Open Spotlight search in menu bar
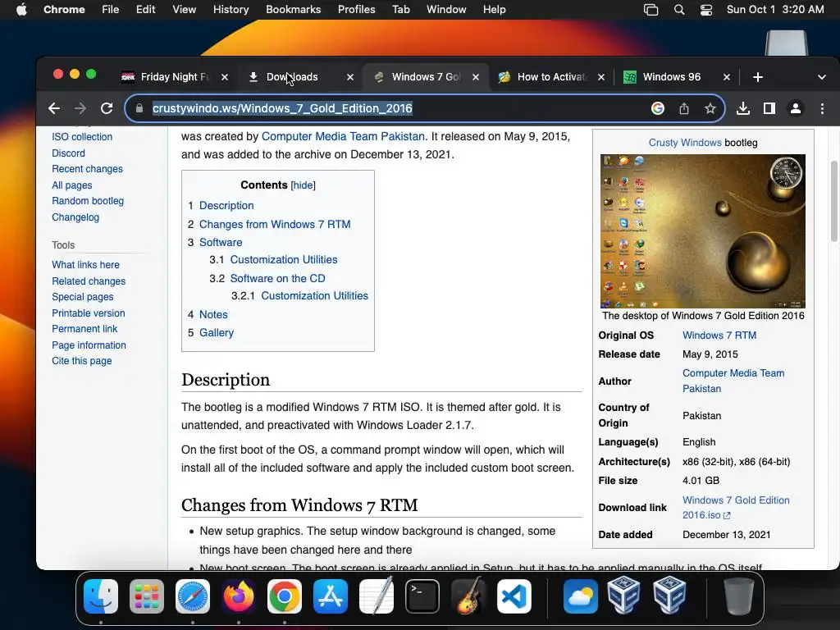This screenshot has height=630, width=840. click(679, 10)
